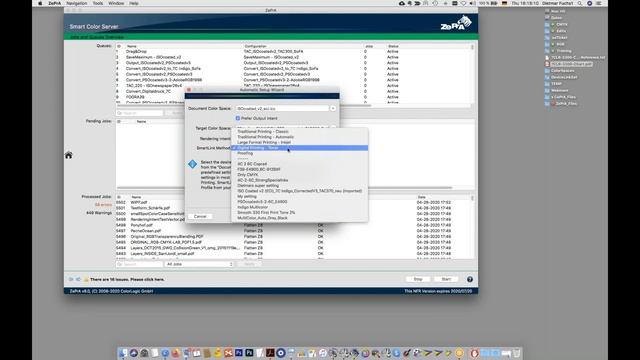640x360 pixels.
Task: Select Traditional Printing - Automatic option
Action: [265, 137]
